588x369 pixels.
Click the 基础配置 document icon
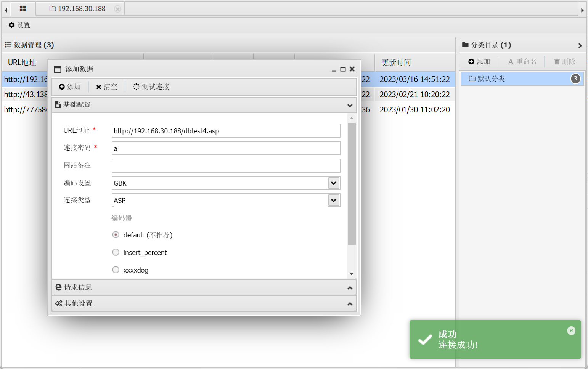[x=58, y=105]
